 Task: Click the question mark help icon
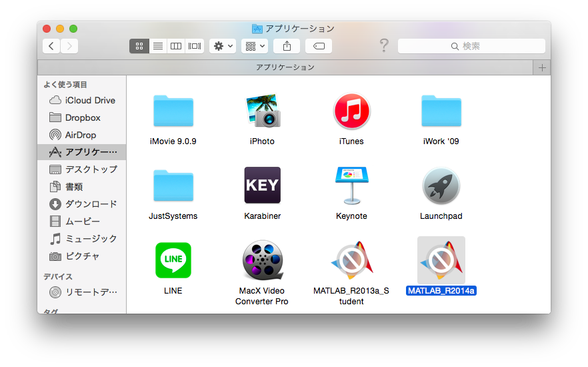click(384, 46)
